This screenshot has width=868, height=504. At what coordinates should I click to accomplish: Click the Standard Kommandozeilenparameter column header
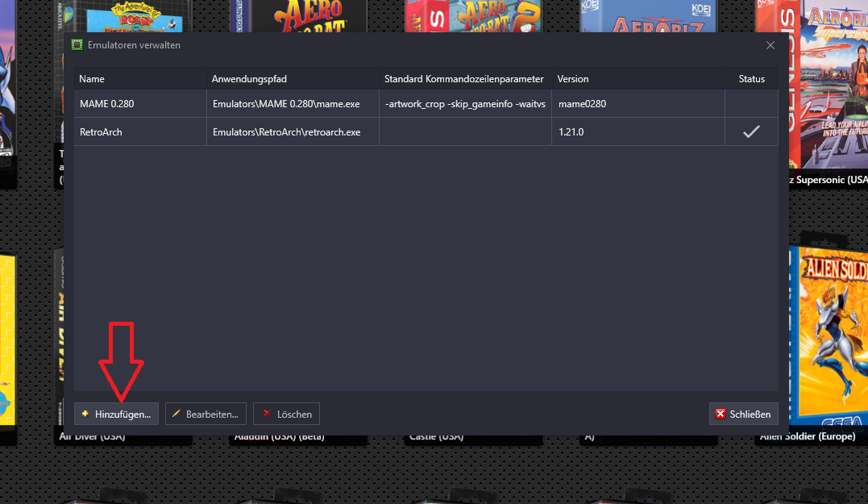click(x=464, y=79)
